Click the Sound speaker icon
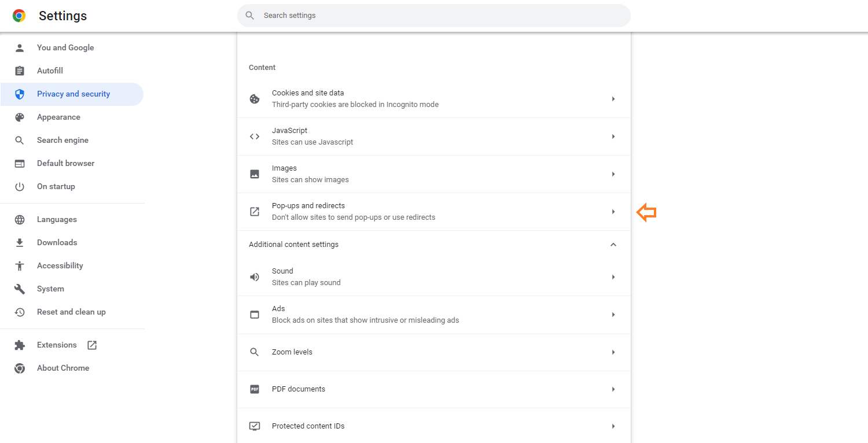Viewport: 868px width, 443px height. [255, 277]
